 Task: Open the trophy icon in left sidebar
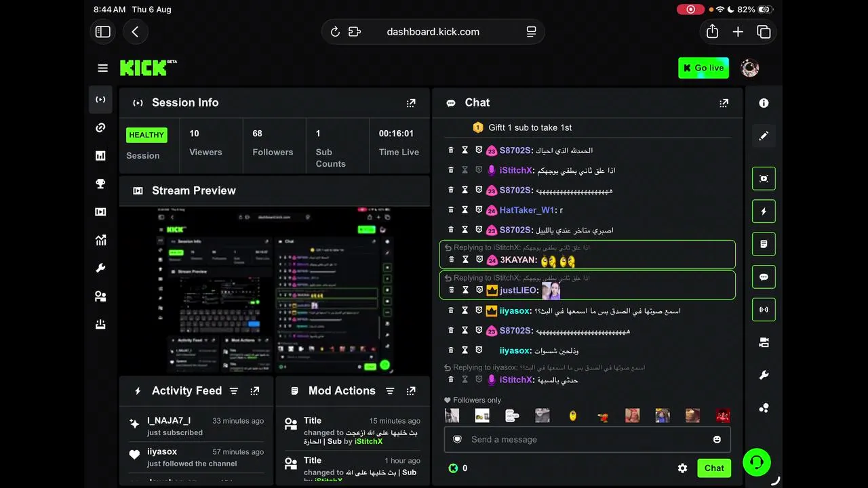[x=100, y=184]
